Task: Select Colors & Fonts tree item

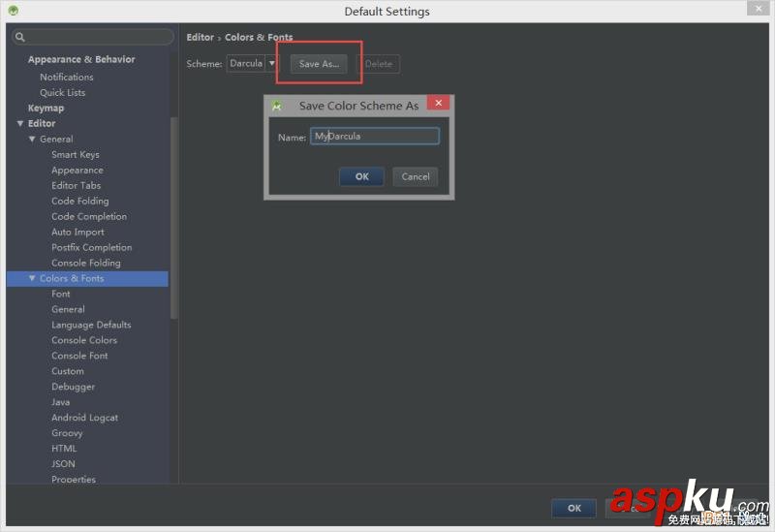Action: pyautogui.click(x=87, y=278)
